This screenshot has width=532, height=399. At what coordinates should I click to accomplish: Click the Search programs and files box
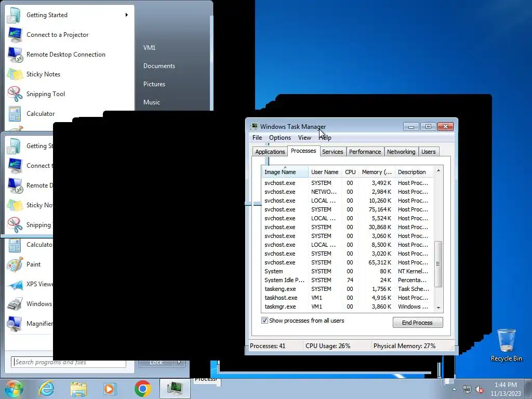click(69, 362)
